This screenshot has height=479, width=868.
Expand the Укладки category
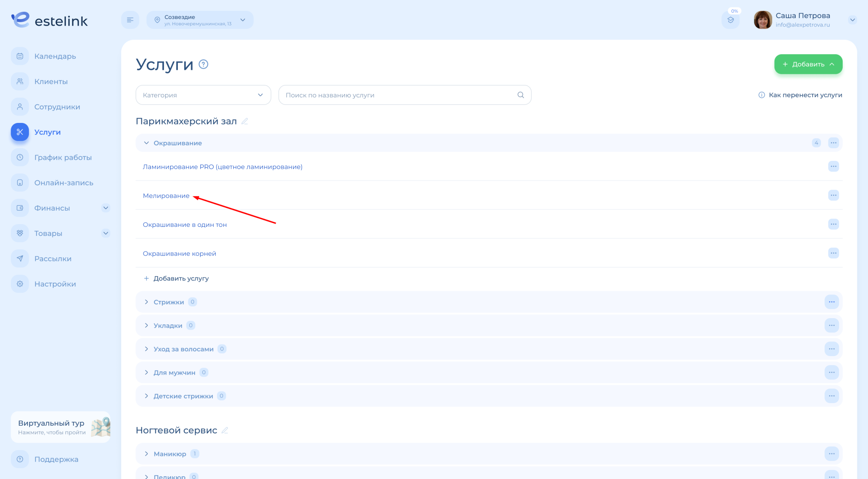click(147, 326)
